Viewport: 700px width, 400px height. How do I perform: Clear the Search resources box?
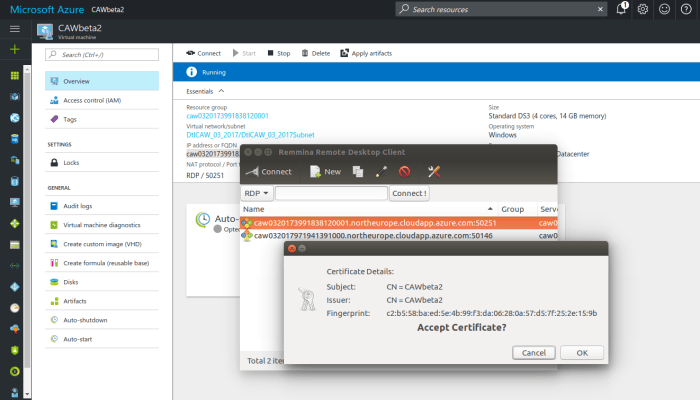[x=600, y=9]
